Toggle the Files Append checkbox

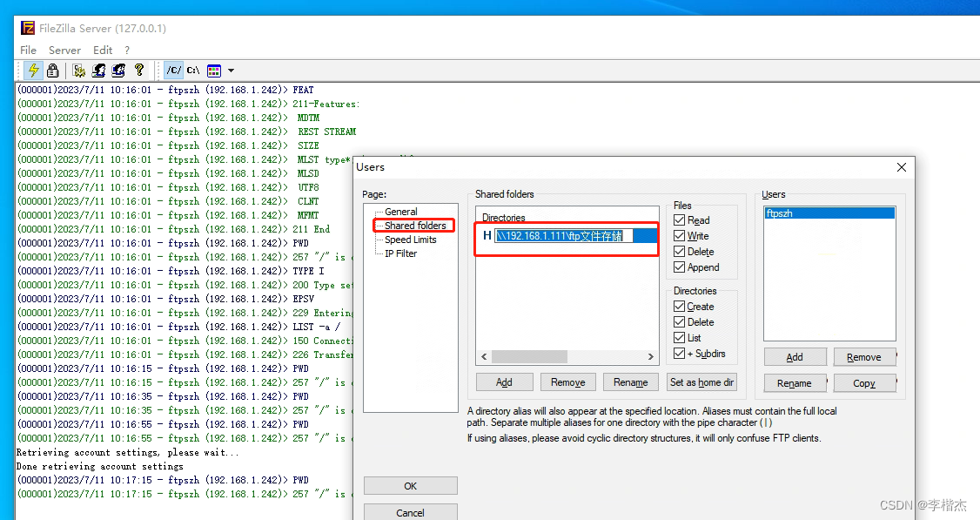click(x=680, y=267)
